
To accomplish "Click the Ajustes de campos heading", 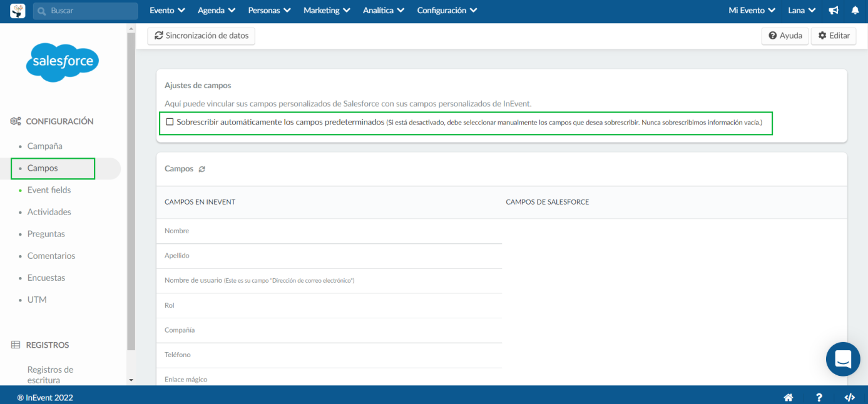I will click(x=198, y=85).
